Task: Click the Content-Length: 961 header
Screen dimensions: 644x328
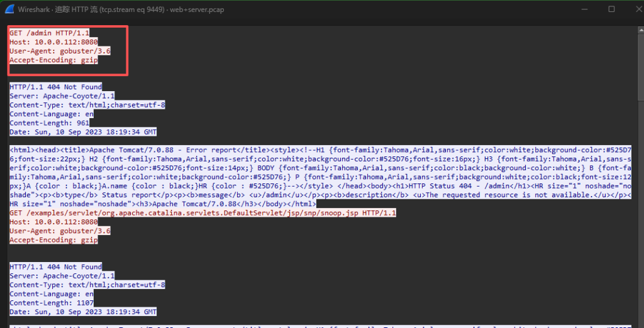Action: tap(49, 123)
